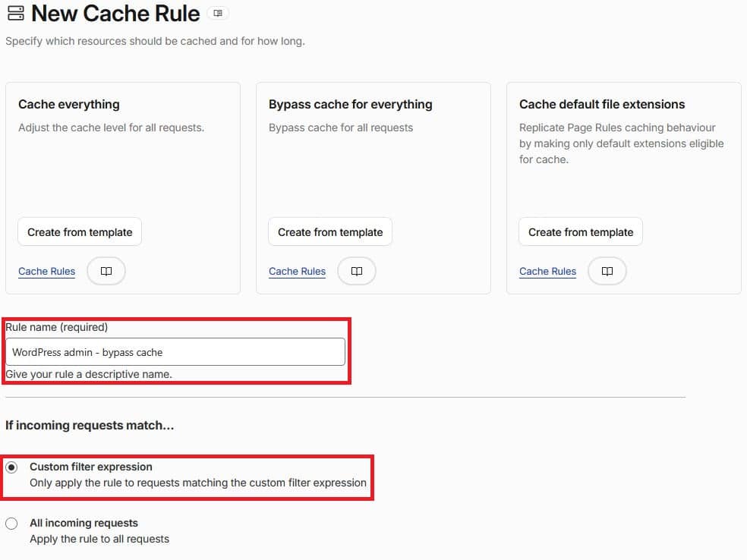Click 'Give your rule a descriptive name.' text

point(89,374)
